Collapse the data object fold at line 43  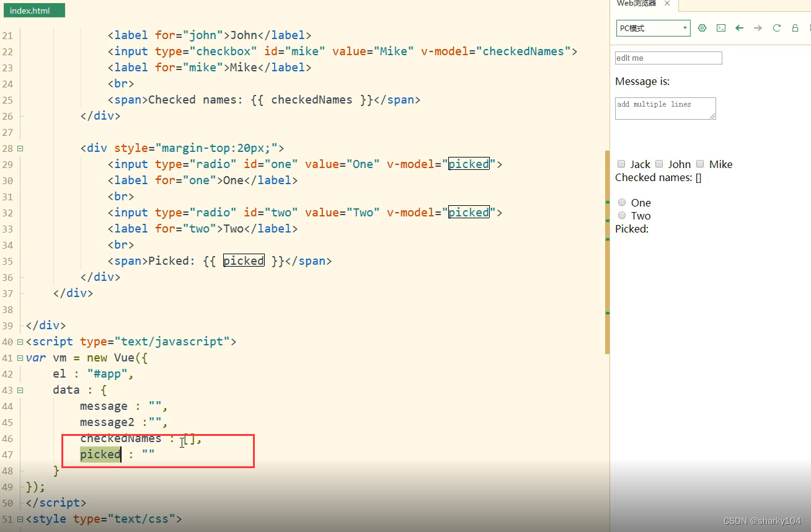[x=20, y=390]
